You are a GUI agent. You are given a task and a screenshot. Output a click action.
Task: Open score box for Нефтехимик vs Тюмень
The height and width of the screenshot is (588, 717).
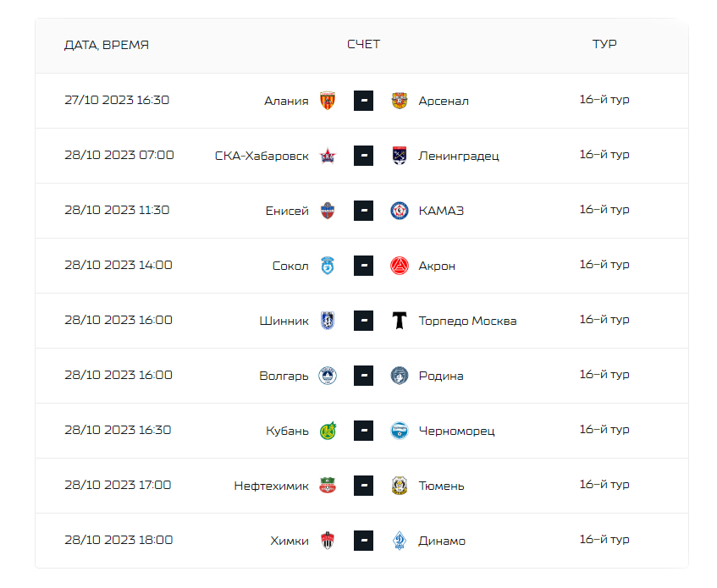click(x=363, y=486)
